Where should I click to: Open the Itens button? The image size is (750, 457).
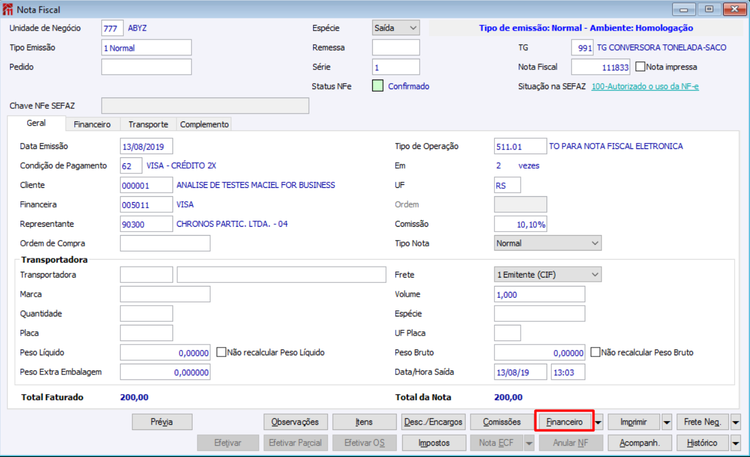click(x=364, y=422)
